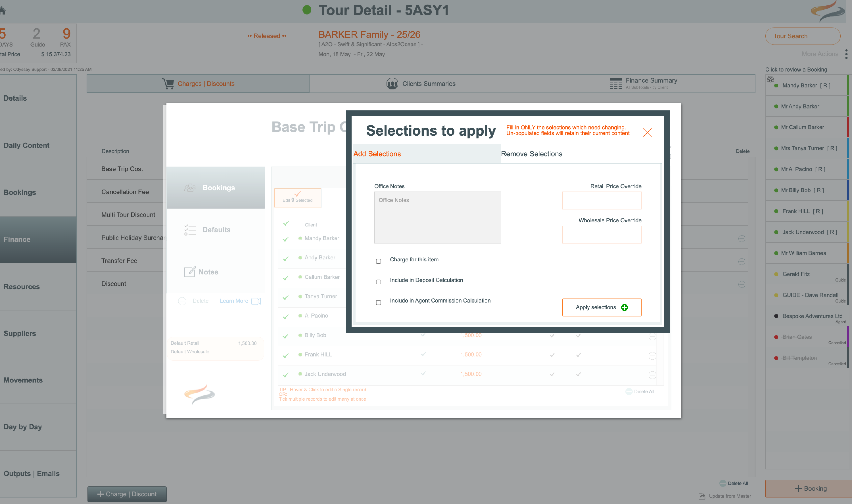This screenshot has height=504, width=852.
Task: Open Outputs | Emails in the left sidebar
Action: tap(38, 474)
